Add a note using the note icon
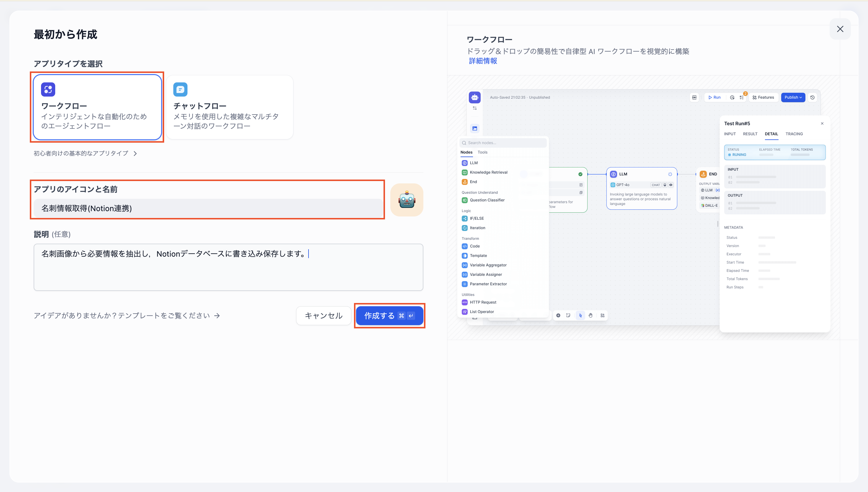Screen dimensions: 868x492 [568, 315]
